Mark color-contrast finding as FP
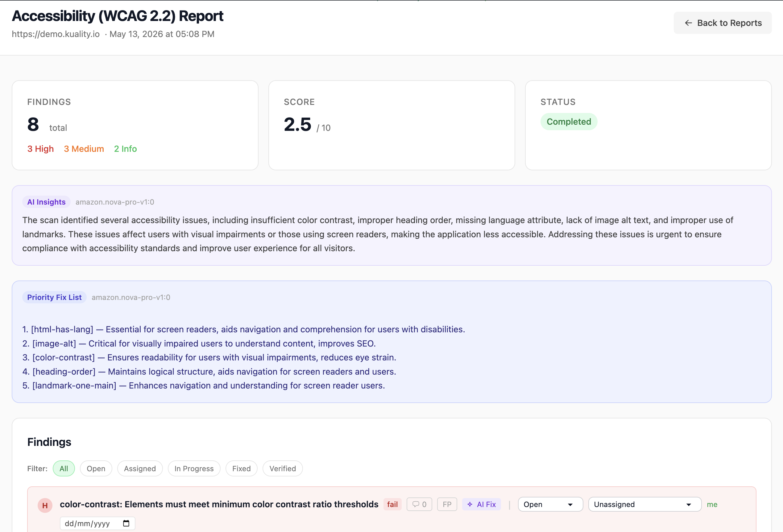This screenshot has height=532, width=783. 447,504
